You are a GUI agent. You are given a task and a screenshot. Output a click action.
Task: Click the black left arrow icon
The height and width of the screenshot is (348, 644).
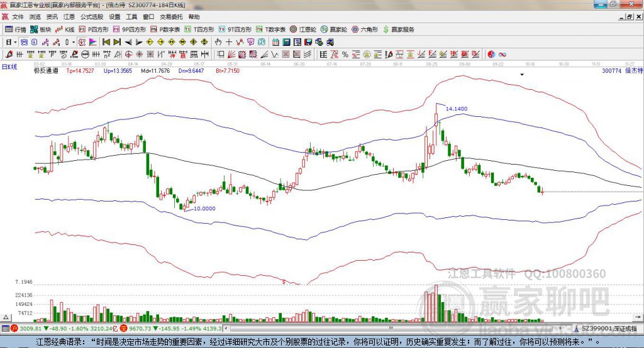128,42
